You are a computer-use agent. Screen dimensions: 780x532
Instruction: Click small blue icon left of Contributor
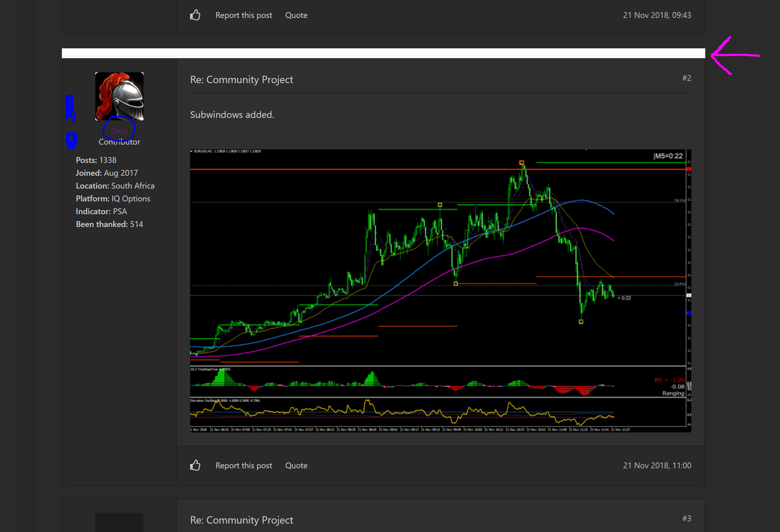[x=71, y=141]
